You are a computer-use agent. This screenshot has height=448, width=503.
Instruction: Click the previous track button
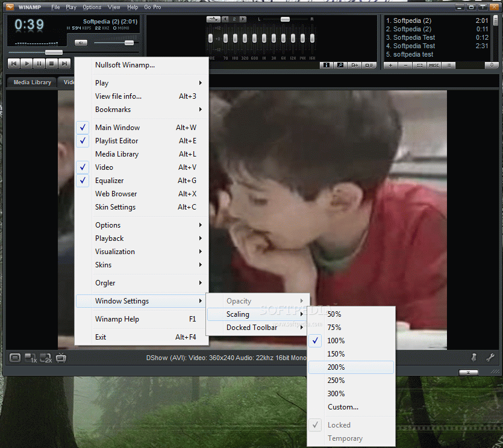[14, 63]
